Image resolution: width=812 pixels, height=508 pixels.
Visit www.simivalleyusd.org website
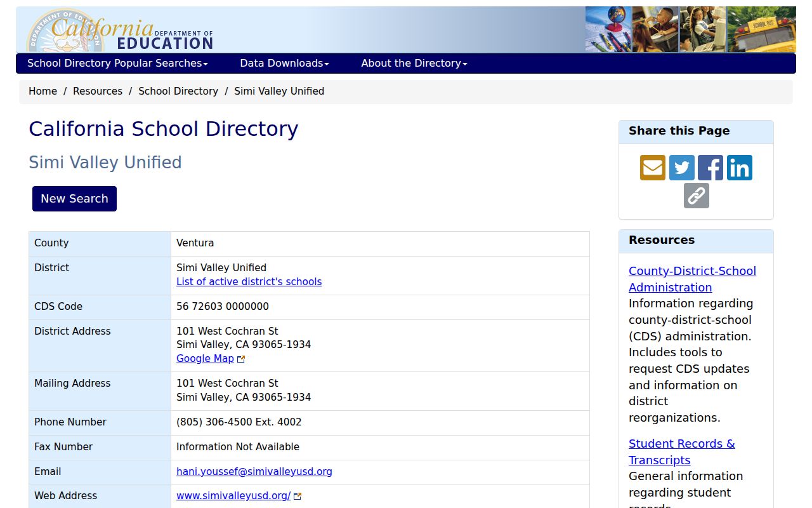coord(233,495)
